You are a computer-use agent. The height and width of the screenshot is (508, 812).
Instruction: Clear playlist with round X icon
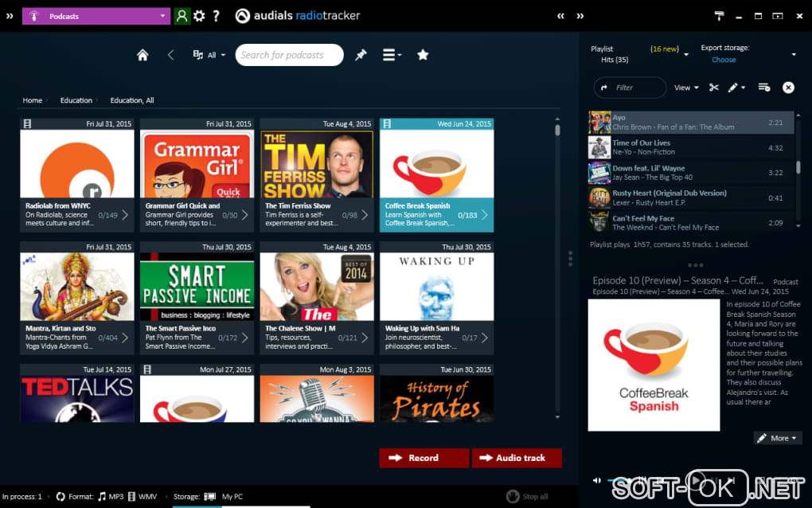[788, 88]
